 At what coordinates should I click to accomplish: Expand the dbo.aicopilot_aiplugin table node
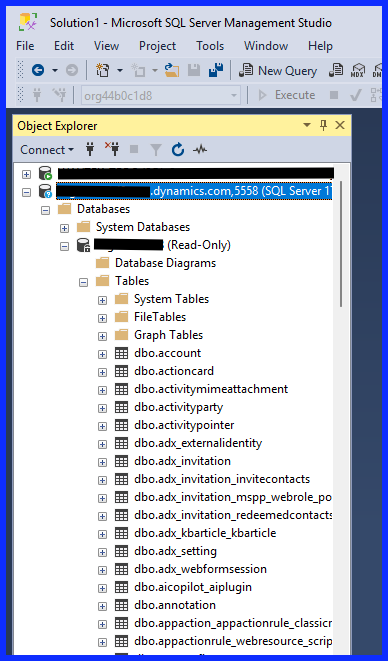point(102,588)
